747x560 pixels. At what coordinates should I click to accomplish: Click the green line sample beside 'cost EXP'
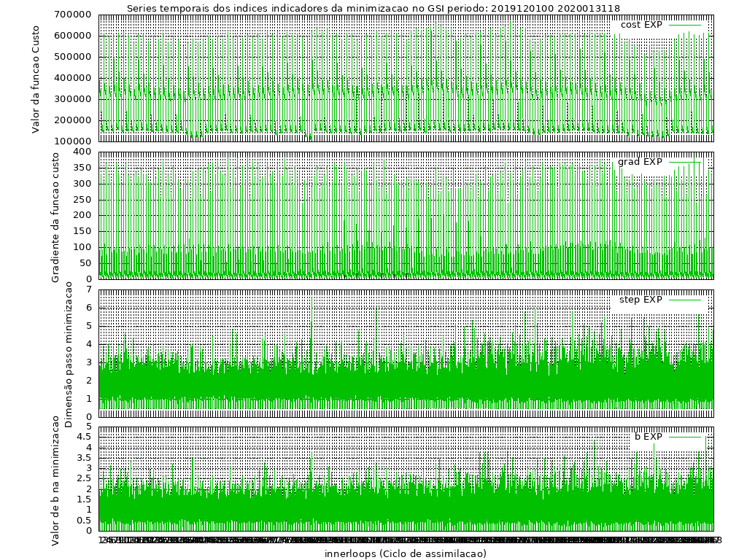(x=684, y=25)
